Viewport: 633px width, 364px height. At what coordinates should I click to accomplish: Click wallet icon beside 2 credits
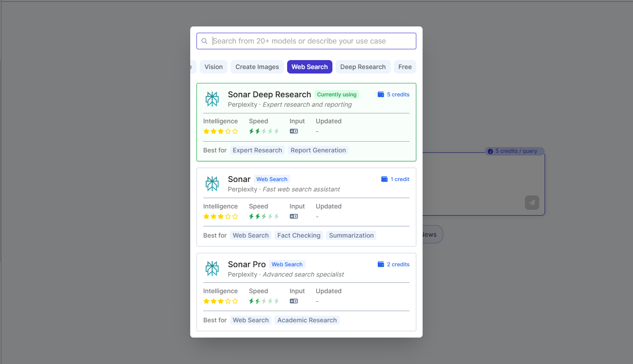[381, 264]
